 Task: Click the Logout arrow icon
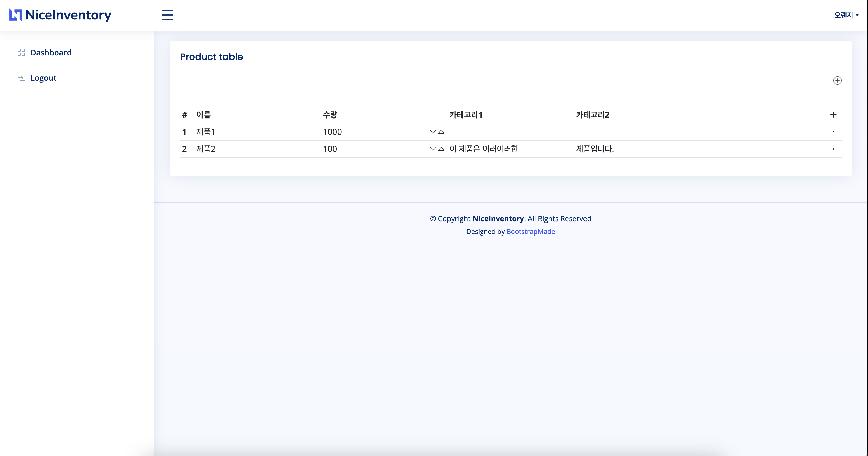(21, 78)
